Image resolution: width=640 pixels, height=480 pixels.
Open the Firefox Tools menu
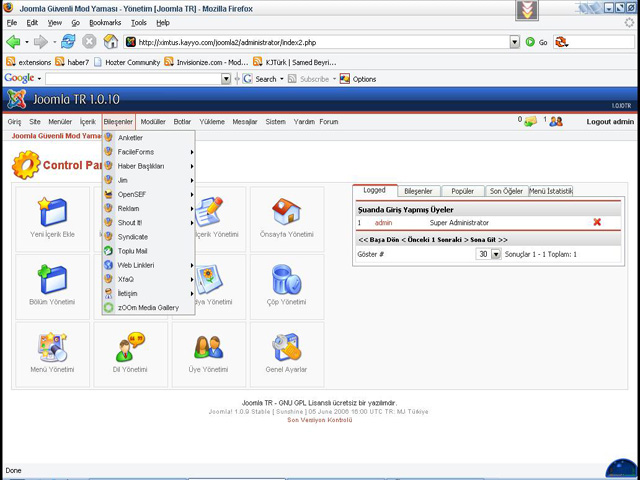(139, 23)
